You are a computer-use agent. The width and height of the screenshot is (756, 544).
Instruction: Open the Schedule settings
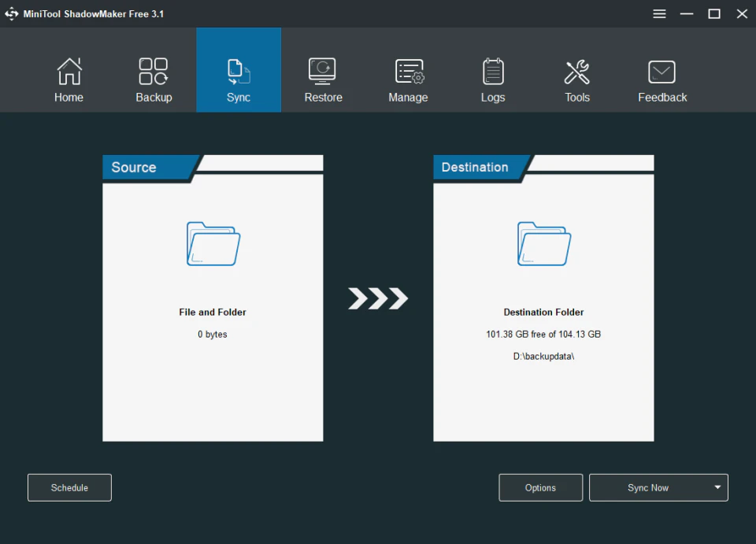coord(69,487)
